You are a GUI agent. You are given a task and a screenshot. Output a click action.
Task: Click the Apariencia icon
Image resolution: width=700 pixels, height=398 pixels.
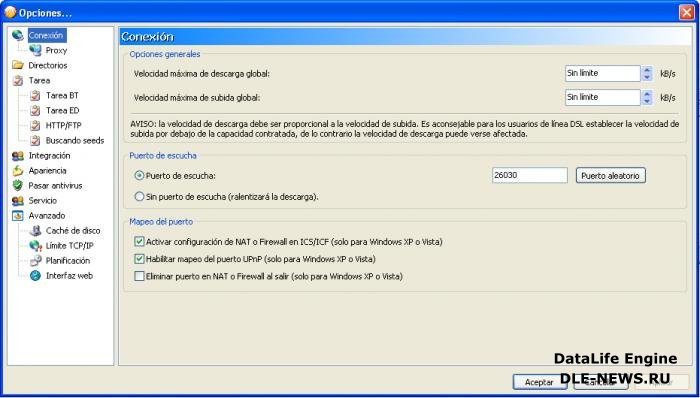tap(17, 170)
